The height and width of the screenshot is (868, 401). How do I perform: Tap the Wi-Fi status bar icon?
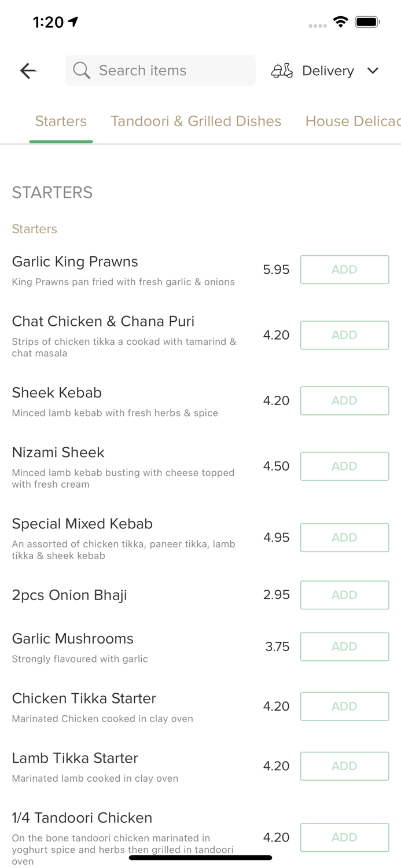(340, 22)
